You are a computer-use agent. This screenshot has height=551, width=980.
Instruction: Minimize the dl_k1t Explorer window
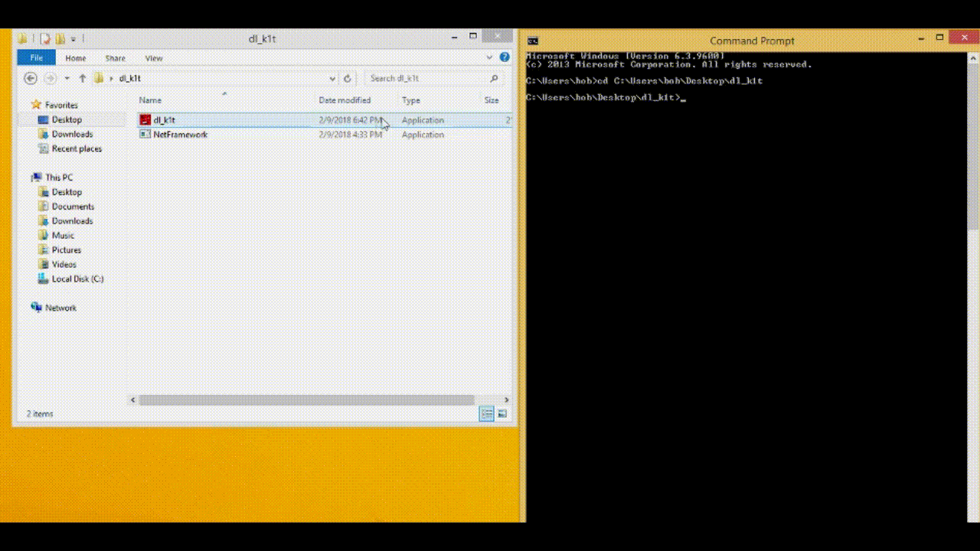[455, 36]
